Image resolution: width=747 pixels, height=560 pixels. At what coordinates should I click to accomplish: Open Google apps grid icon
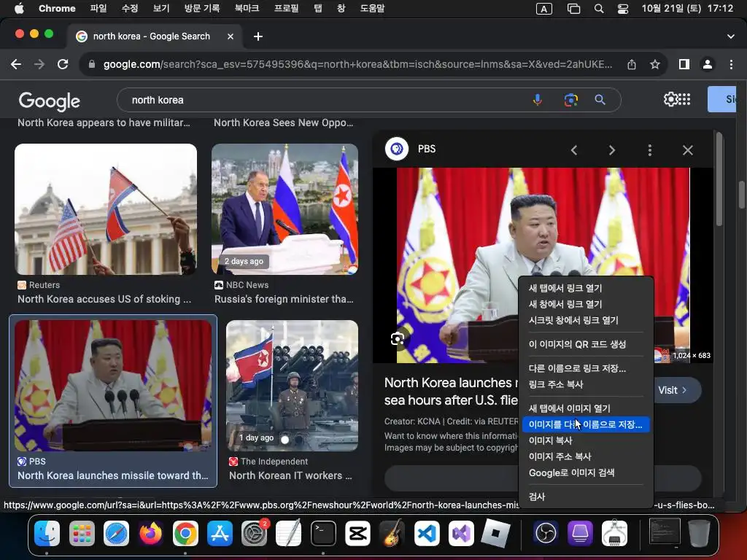[x=684, y=99]
